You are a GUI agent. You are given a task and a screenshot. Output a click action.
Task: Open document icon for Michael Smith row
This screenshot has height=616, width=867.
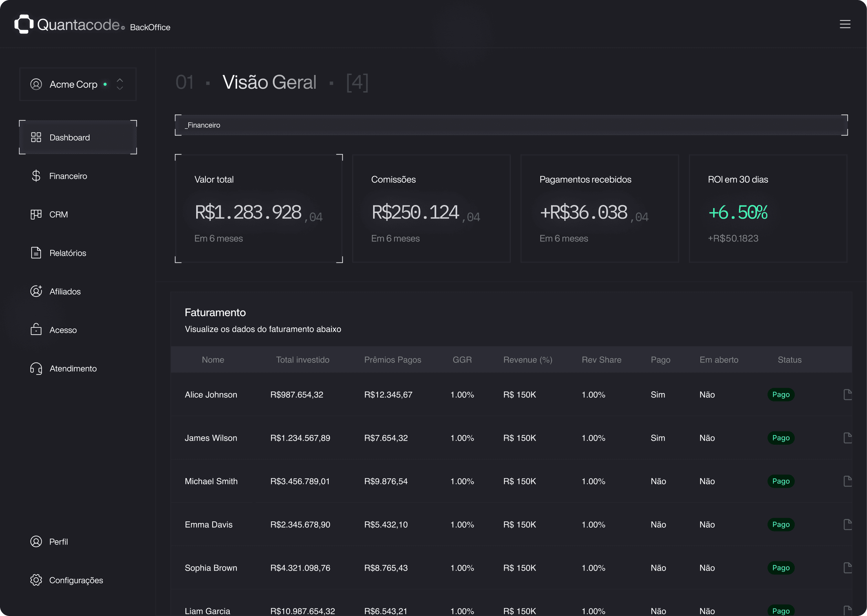(847, 481)
